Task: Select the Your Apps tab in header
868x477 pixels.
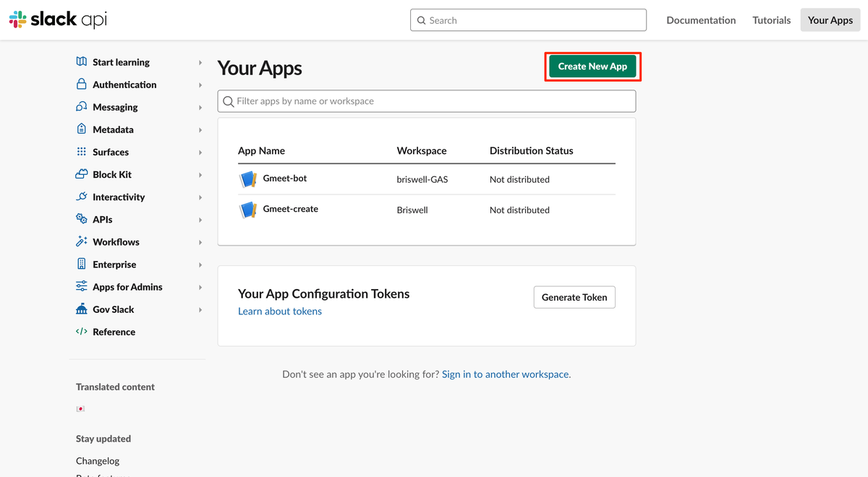Action: 830,20
